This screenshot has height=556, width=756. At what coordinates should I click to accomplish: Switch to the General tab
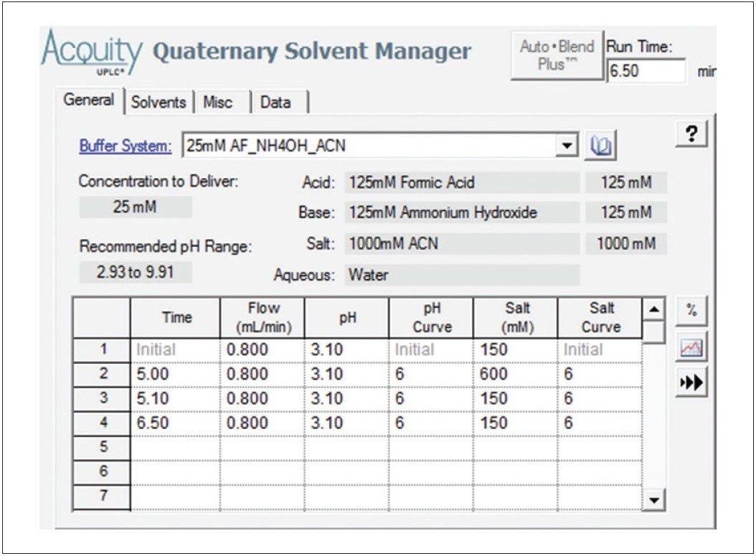[89, 100]
